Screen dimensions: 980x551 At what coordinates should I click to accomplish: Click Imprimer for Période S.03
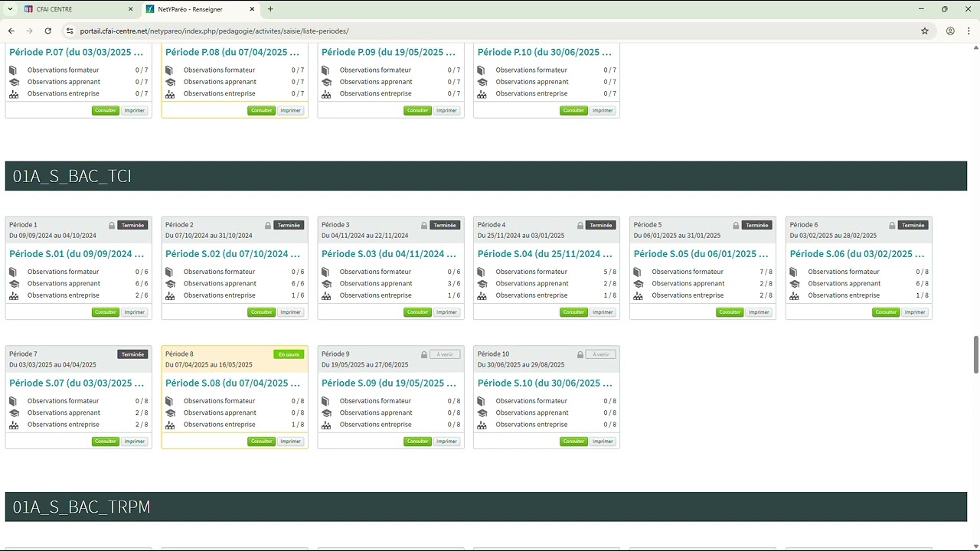446,312
